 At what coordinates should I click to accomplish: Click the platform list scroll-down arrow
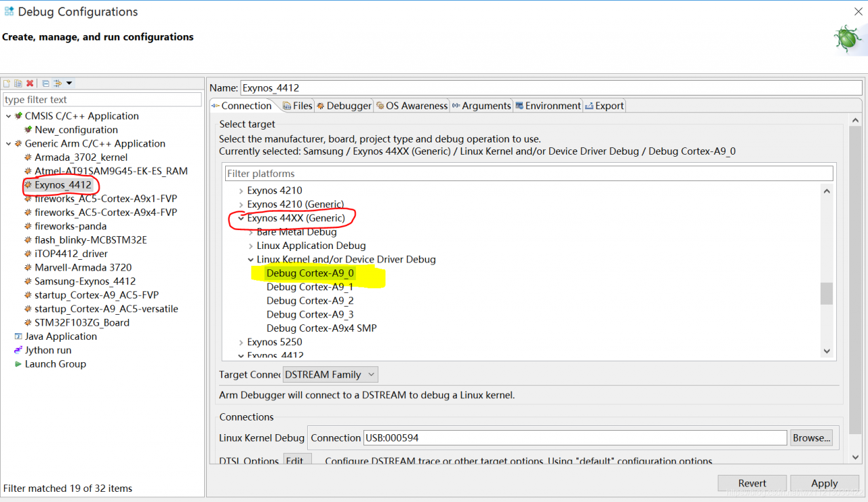[x=826, y=351]
